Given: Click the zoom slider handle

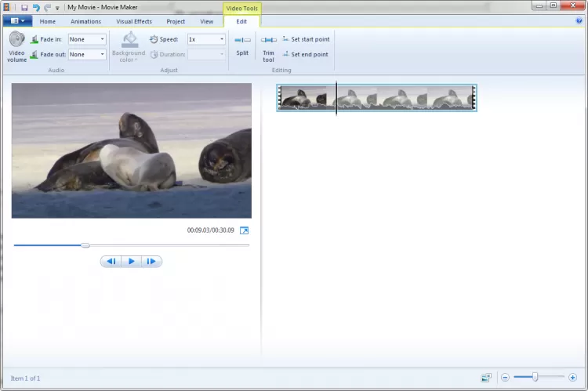Looking at the screenshot, I should [535, 378].
